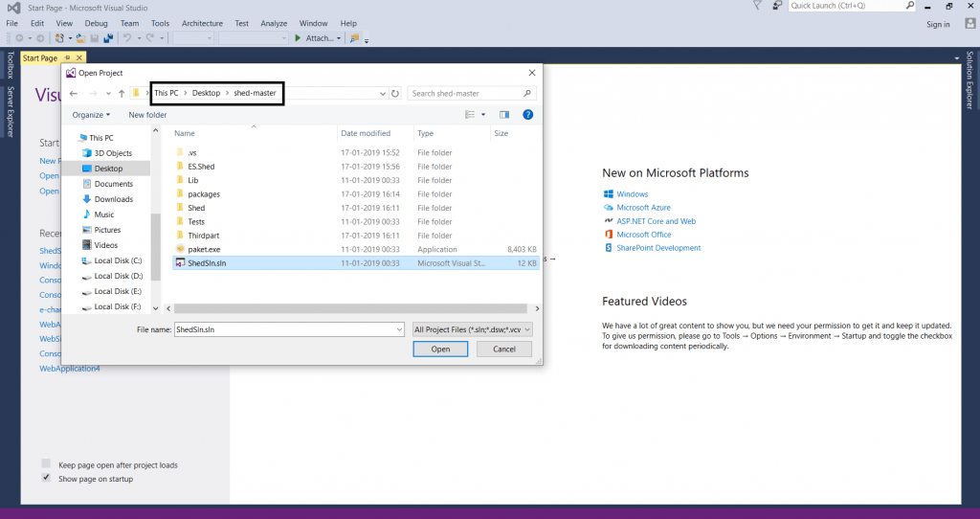The width and height of the screenshot is (980, 519).
Task: Click the Cancel button in dialog
Action: (x=503, y=349)
